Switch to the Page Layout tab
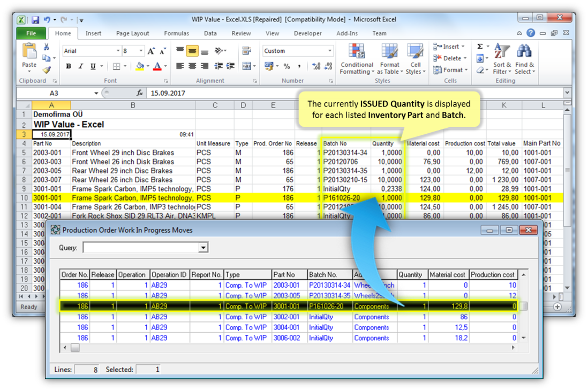 pyautogui.click(x=133, y=33)
